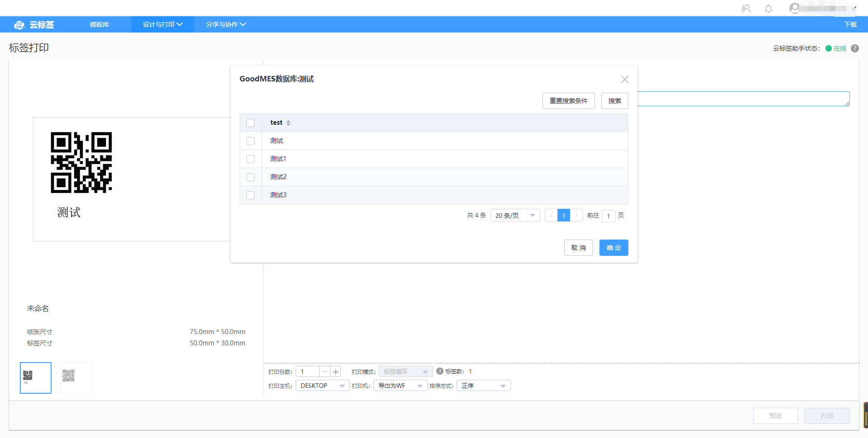The image size is (868, 438).
Task: Open the user avatar menu
Action: point(794,8)
